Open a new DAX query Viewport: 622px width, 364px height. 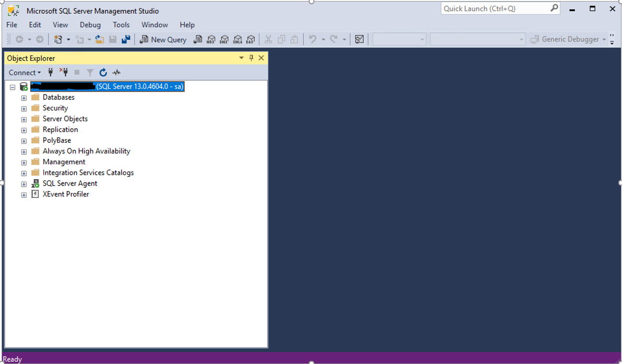[x=251, y=39]
